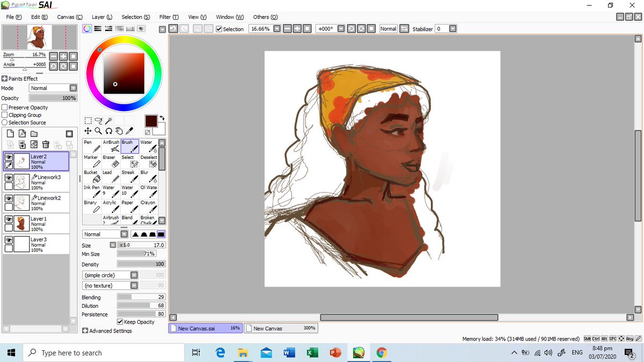Select the hand pan tool
Image resolution: width=644 pixels, height=362 pixels.
click(x=119, y=130)
